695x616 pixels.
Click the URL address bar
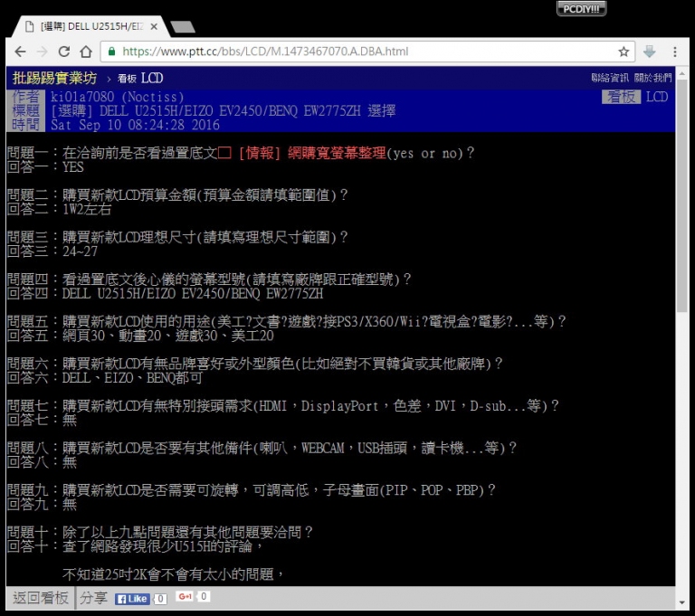[367, 52]
